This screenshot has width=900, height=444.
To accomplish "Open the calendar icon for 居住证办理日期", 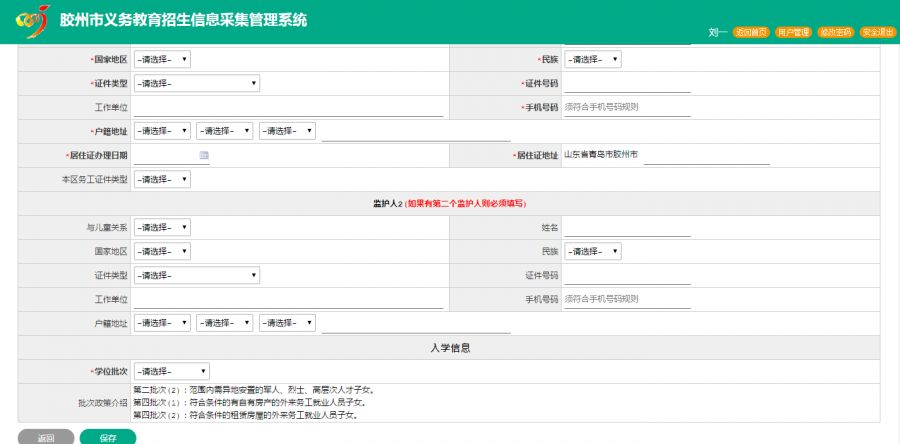I will 204,155.
